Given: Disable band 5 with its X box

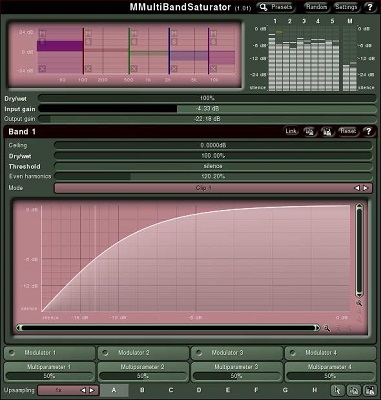Looking at the screenshot, I should (x=214, y=69).
